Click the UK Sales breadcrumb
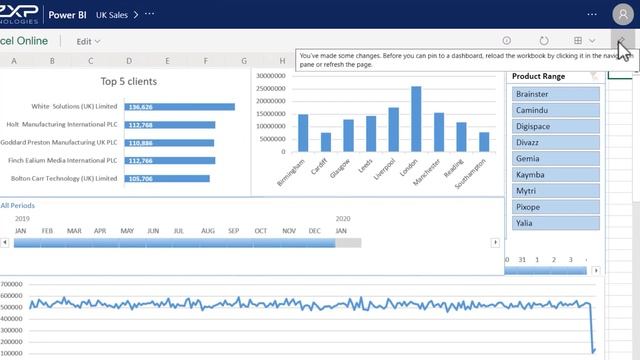 click(112, 15)
